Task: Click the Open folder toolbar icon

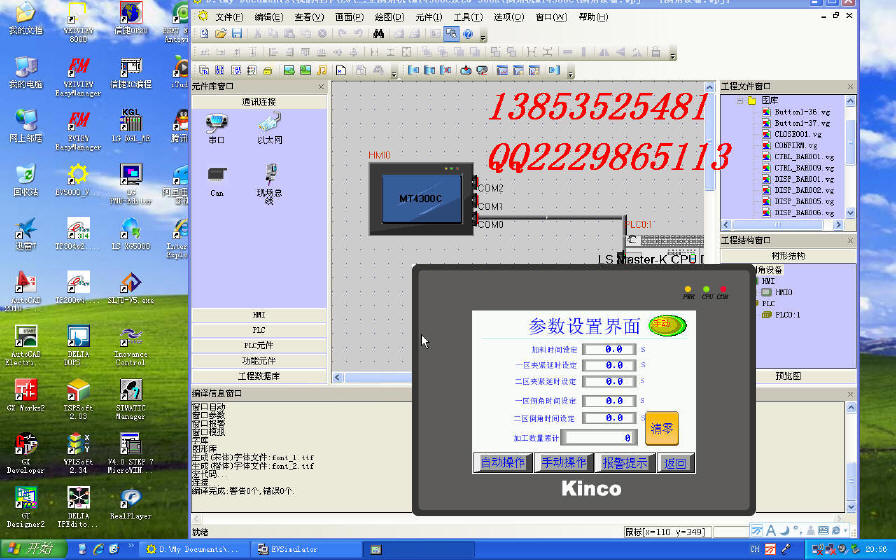Action: point(220,34)
